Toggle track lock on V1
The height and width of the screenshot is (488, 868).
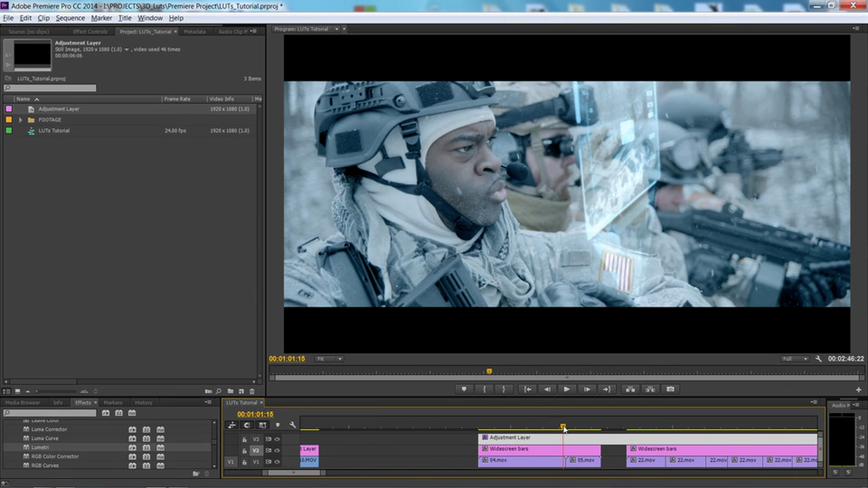click(x=245, y=462)
